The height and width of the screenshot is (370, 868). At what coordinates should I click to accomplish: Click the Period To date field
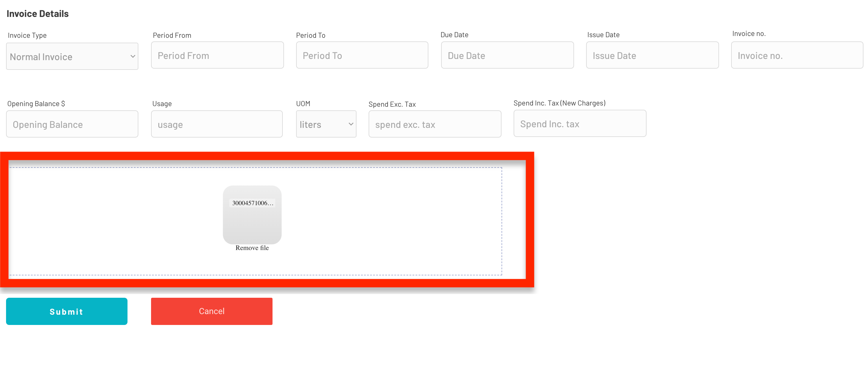(x=362, y=55)
